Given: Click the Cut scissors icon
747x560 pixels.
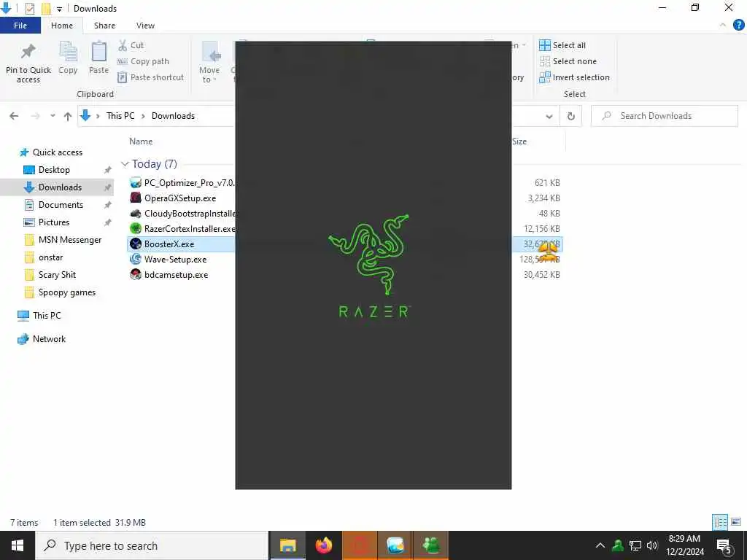Looking at the screenshot, I should click(123, 45).
